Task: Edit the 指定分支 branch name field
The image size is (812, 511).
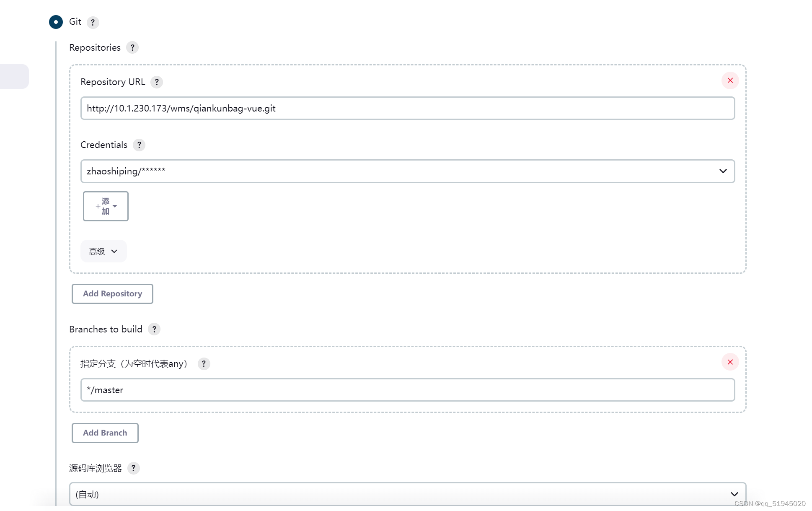Action: coord(408,390)
